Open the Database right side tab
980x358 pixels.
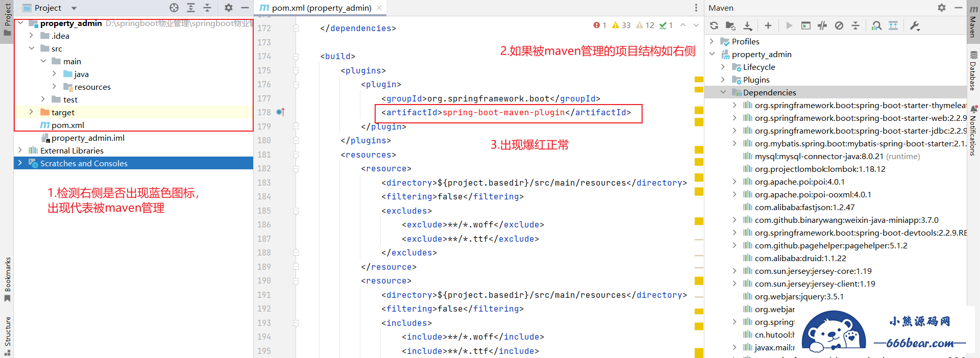pyautogui.click(x=973, y=70)
